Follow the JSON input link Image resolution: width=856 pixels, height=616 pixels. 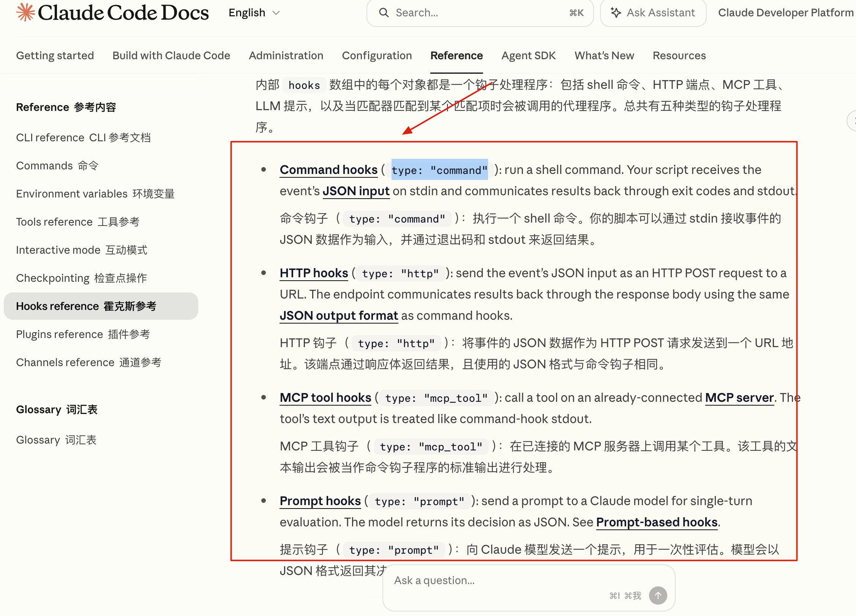pos(356,191)
